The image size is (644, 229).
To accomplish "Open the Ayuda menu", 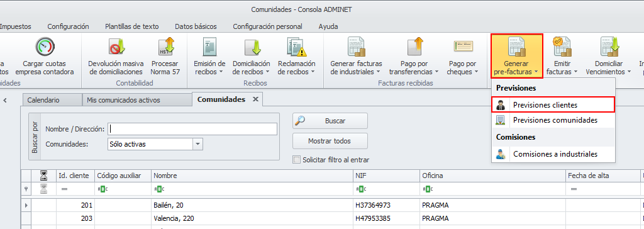I will 328,26.
